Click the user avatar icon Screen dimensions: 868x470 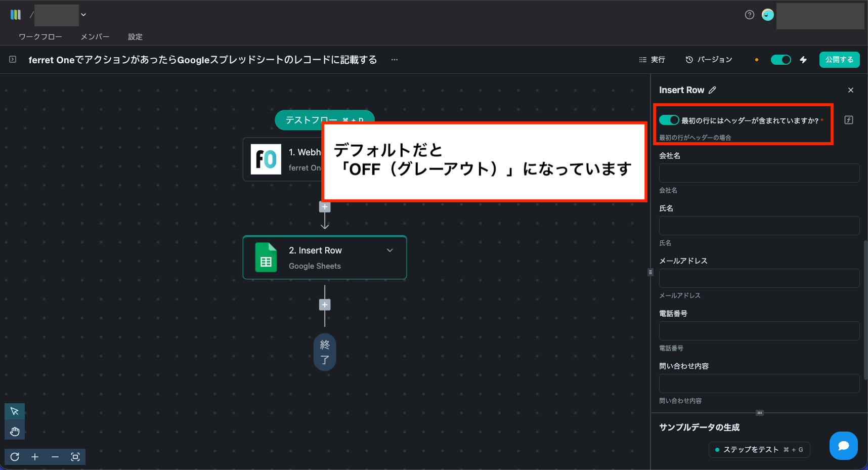click(x=768, y=15)
